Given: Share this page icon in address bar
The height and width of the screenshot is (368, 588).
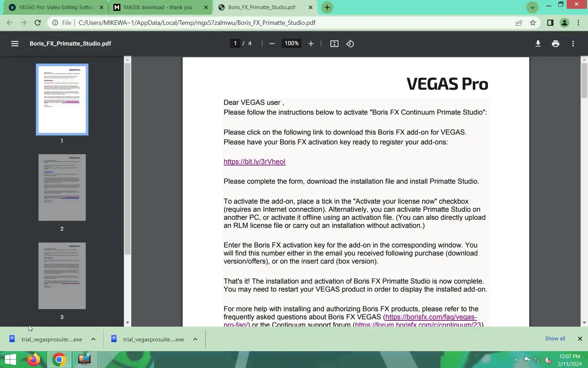Looking at the screenshot, I should click(519, 23).
